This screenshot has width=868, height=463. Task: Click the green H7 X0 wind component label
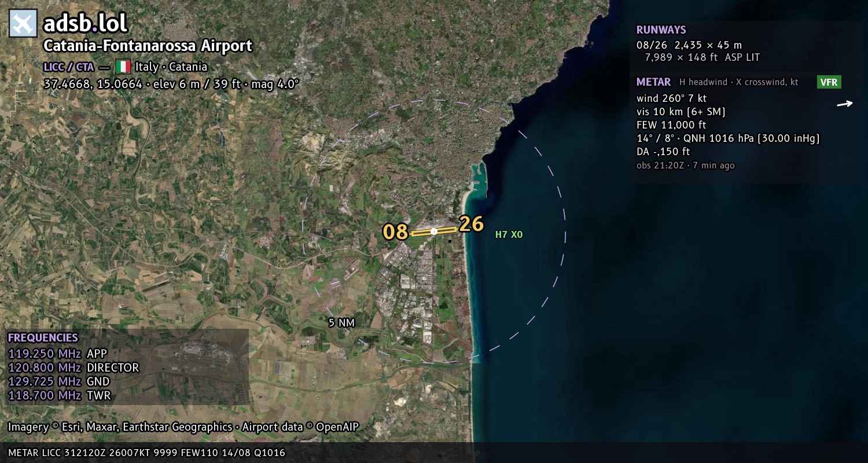(509, 235)
